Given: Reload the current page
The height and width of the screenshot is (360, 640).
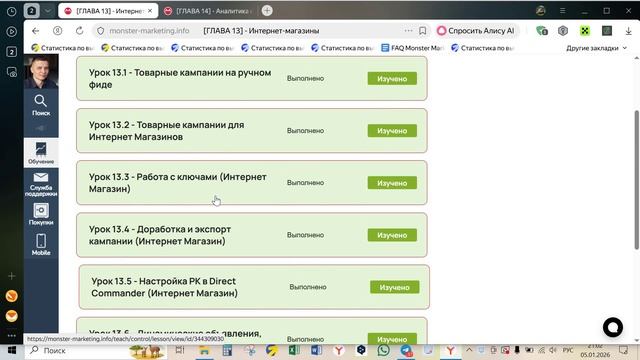Looking at the screenshot, I should 80,31.
